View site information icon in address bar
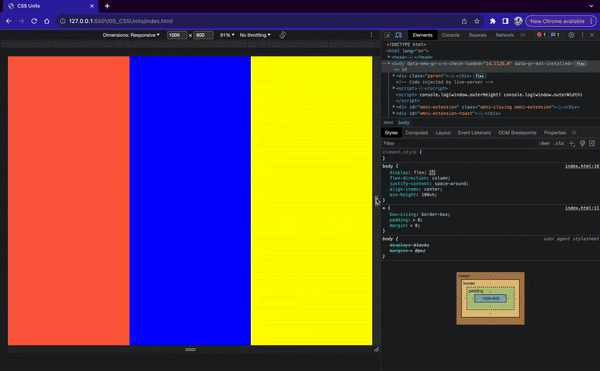This screenshot has width=600, height=371. click(63, 21)
